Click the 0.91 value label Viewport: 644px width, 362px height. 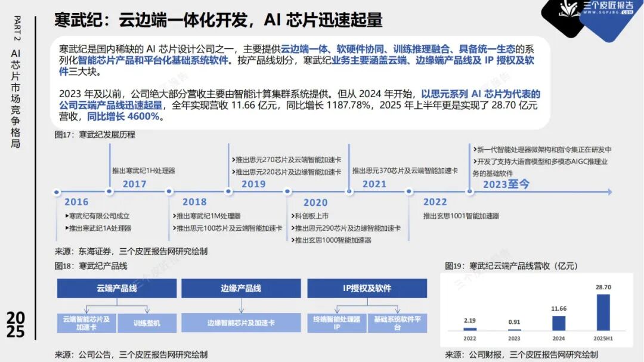click(514, 322)
